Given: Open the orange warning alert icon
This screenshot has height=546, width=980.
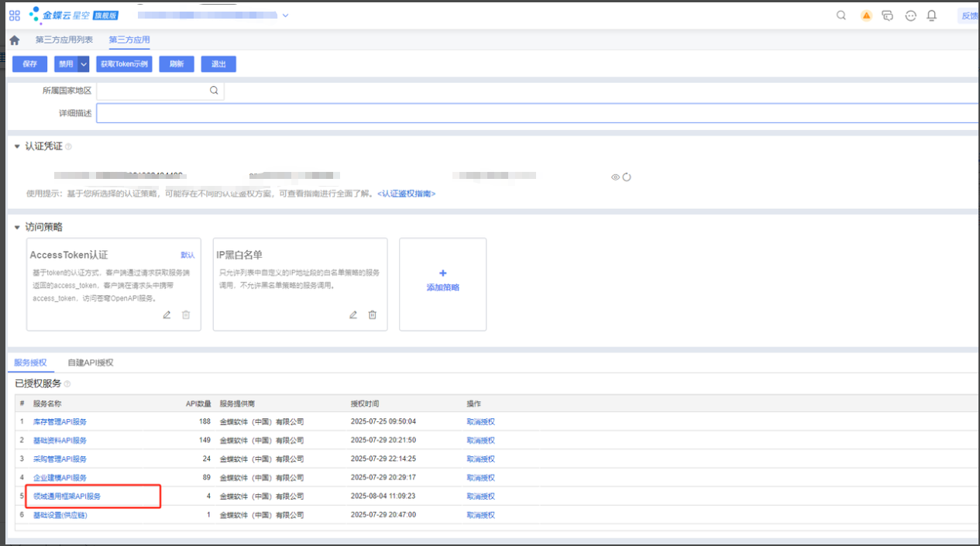Looking at the screenshot, I should [x=866, y=15].
